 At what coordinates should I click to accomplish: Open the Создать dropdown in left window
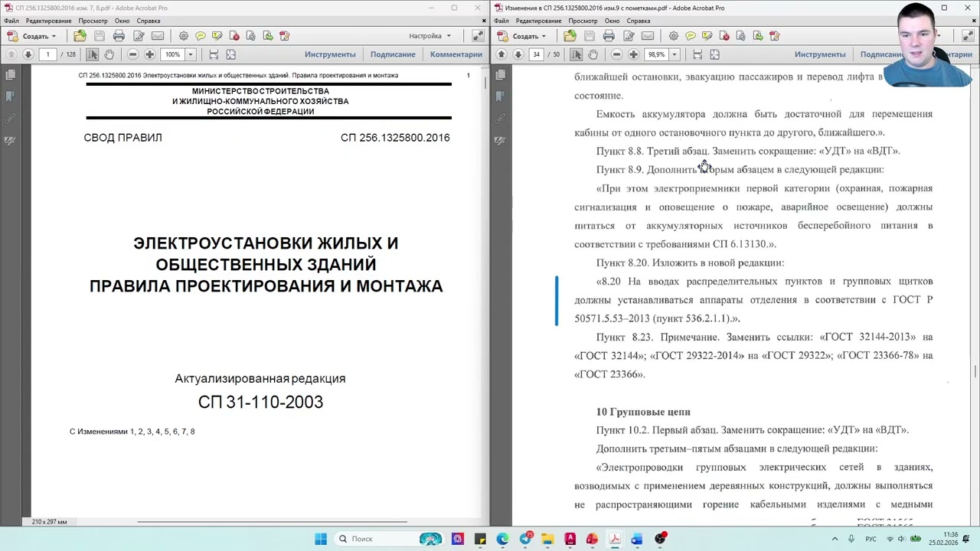pos(31,36)
